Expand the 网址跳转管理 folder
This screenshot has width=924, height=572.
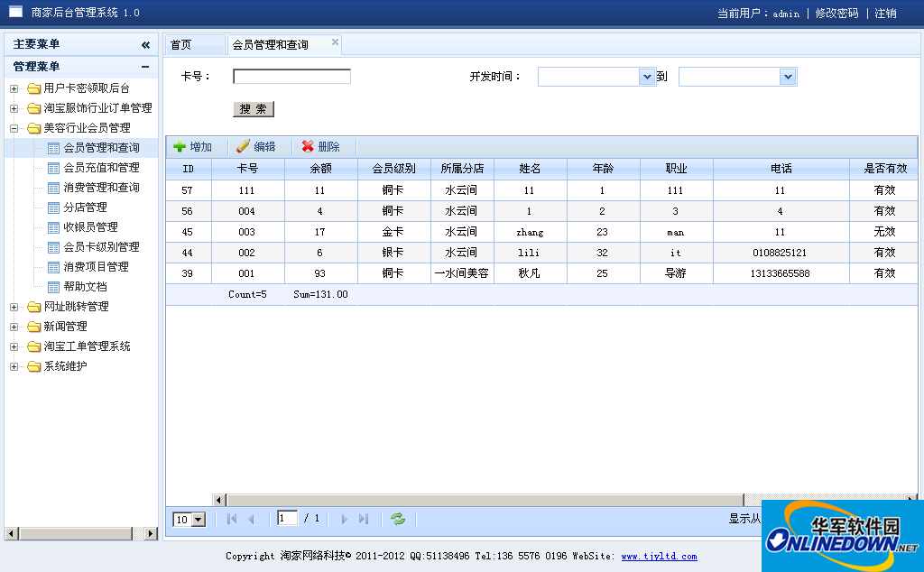(14, 307)
